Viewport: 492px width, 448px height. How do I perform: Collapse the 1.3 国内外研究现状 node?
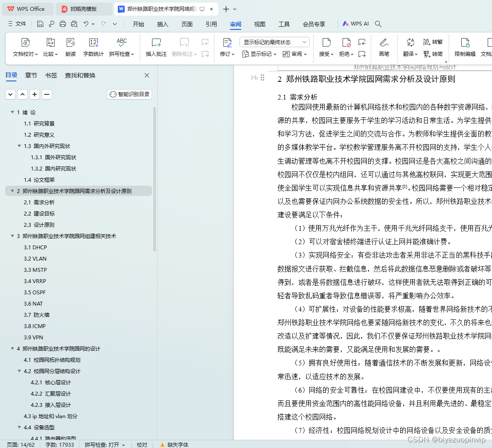point(19,146)
